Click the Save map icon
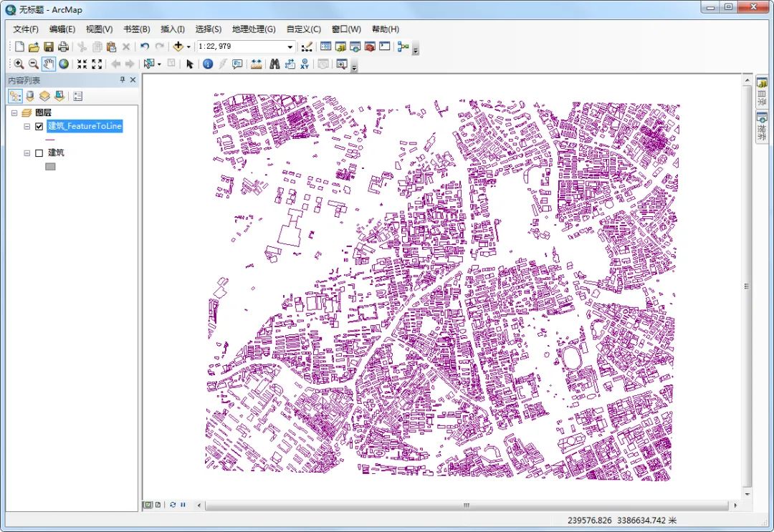 (49, 47)
